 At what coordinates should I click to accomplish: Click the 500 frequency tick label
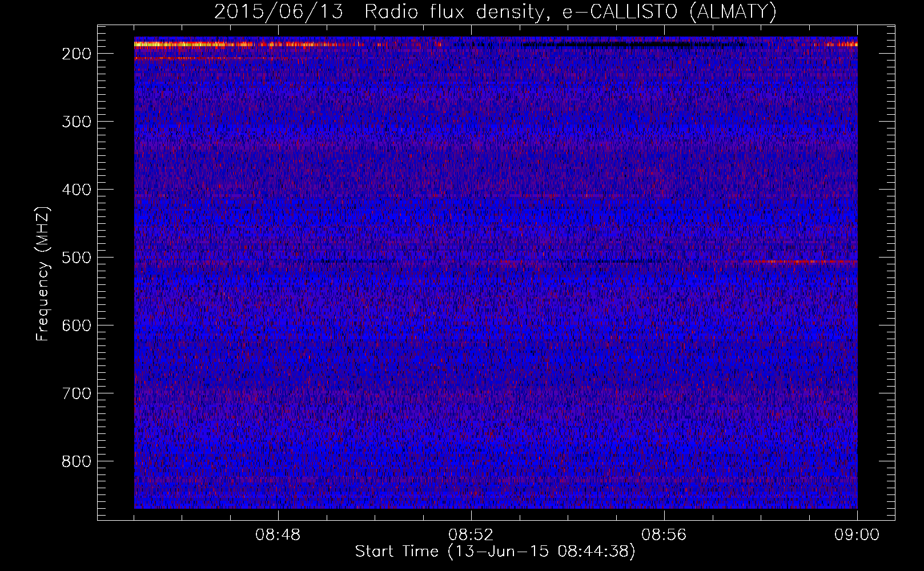tap(77, 258)
